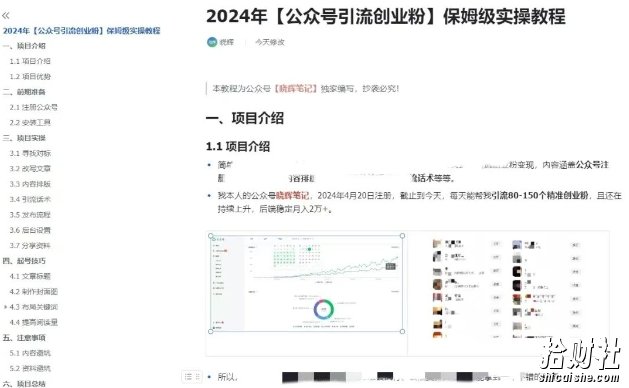Click the line 持续上升，后端稳定月入2万+
The image size is (629, 388).
[x=275, y=209]
